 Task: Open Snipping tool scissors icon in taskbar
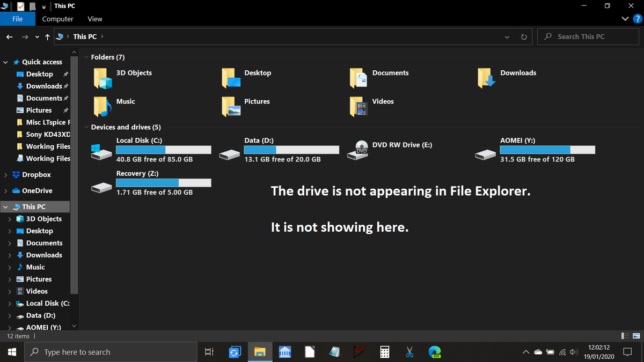coord(409,352)
